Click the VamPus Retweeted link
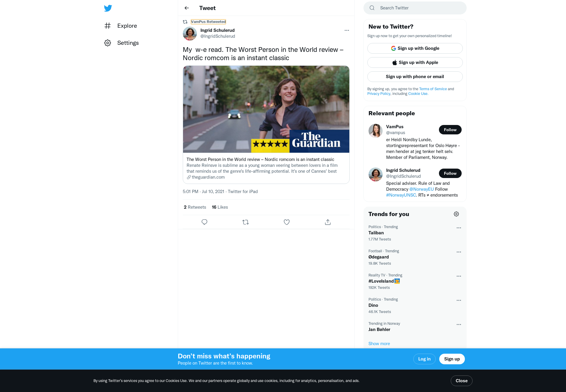 (x=208, y=22)
